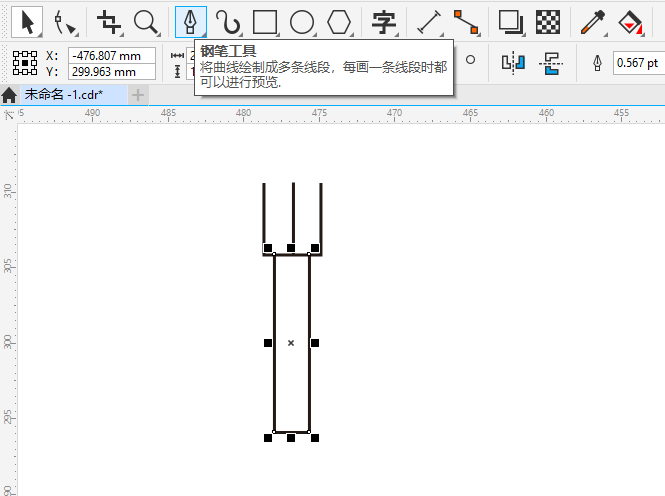The height and width of the screenshot is (496, 665).
Task: Click the object width icon
Action: 177,56
